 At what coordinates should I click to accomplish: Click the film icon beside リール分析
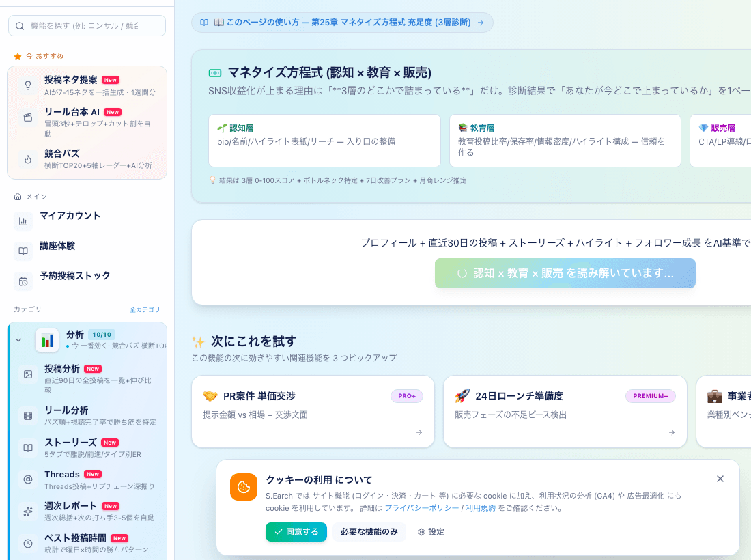28,416
